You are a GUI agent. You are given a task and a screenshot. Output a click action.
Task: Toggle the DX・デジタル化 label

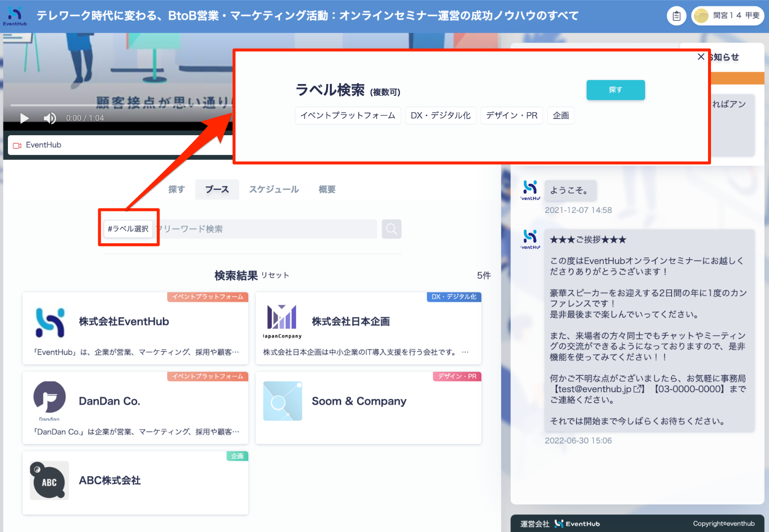coord(441,116)
